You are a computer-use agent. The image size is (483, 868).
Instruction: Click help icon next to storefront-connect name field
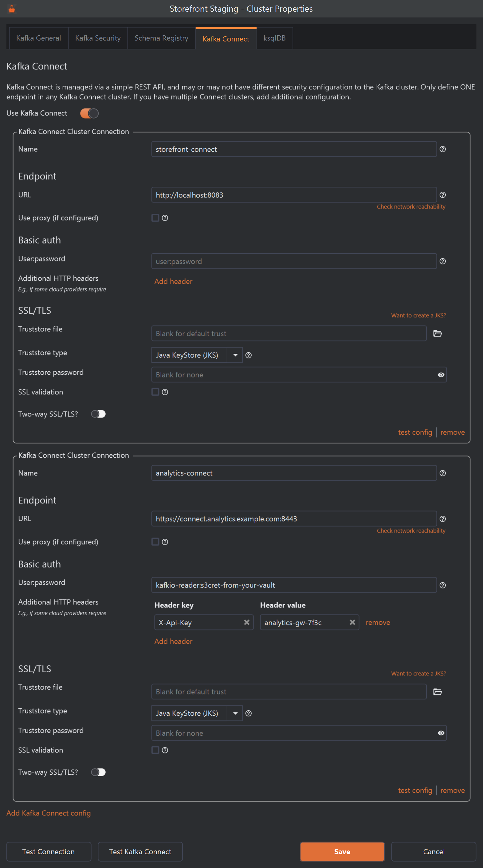442,149
